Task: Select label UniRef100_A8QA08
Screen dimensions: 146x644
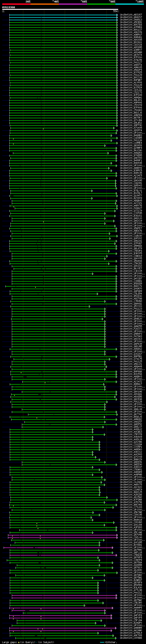Action: pos(131,366)
